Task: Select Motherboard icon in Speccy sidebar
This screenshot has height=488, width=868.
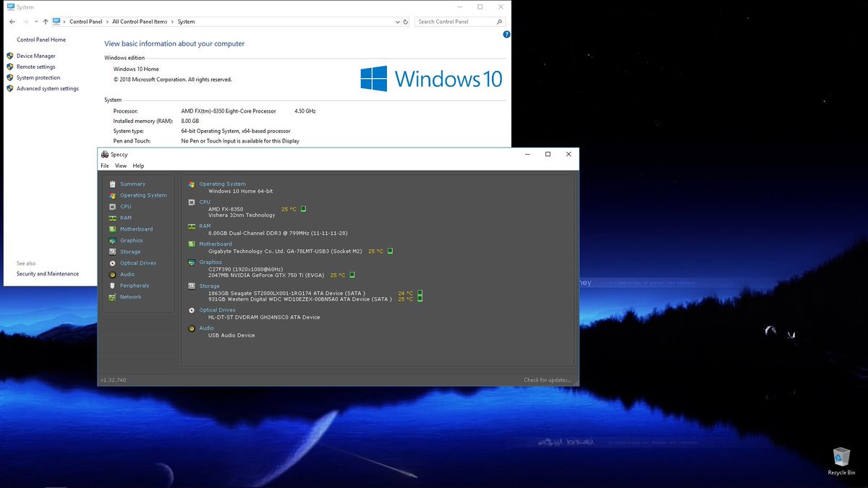Action: point(112,229)
